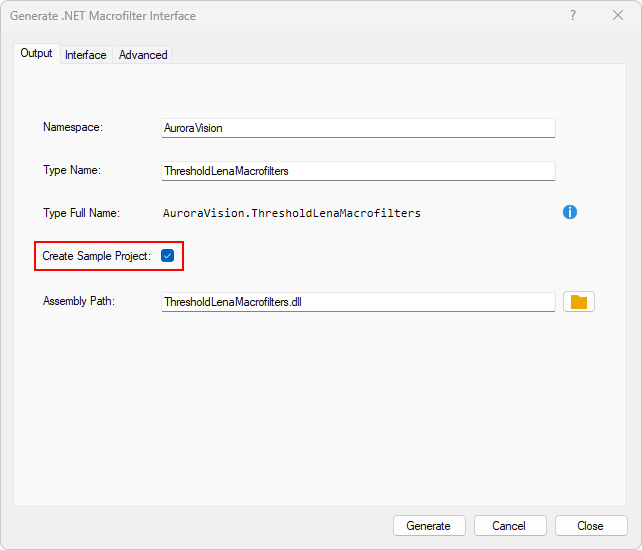Click the Create Sample Project label text
The width and height of the screenshot is (642, 550).
(96, 256)
